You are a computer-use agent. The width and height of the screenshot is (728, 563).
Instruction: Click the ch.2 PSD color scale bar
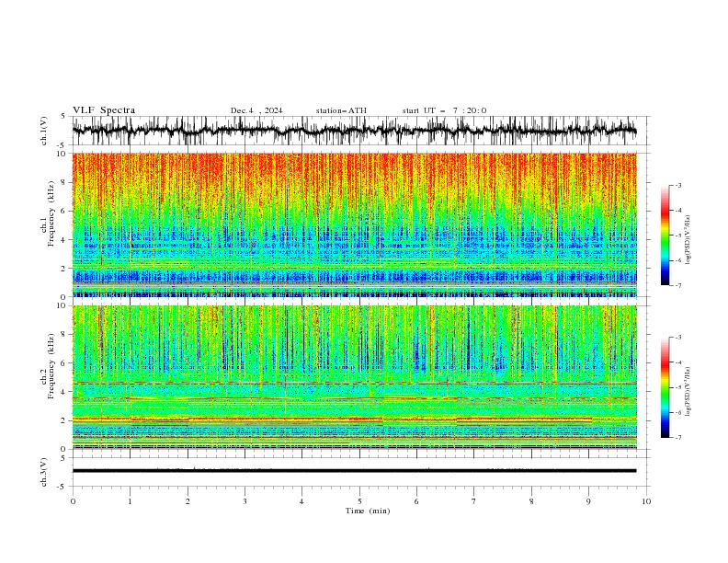point(665,387)
